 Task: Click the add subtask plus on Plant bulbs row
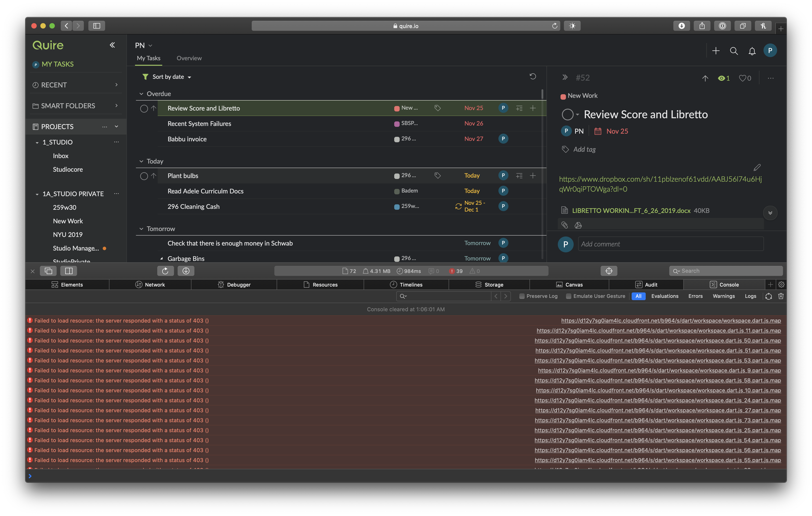pyautogui.click(x=533, y=176)
